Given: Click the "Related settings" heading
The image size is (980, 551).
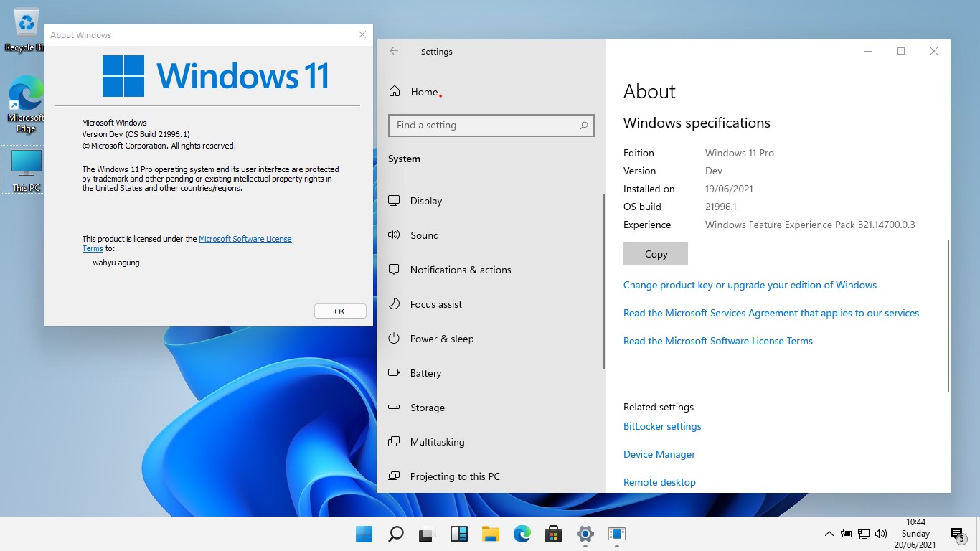Looking at the screenshot, I should 659,407.
